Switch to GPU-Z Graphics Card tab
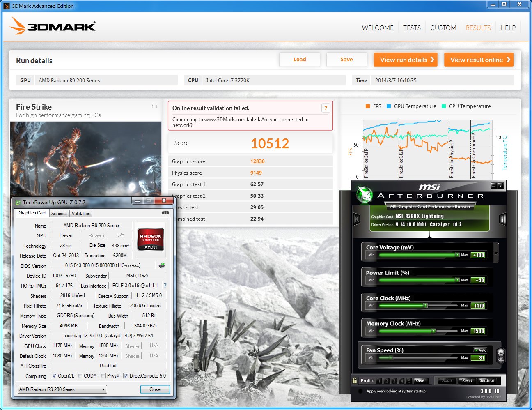This screenshot has height=410, width=532. point(32,213)
